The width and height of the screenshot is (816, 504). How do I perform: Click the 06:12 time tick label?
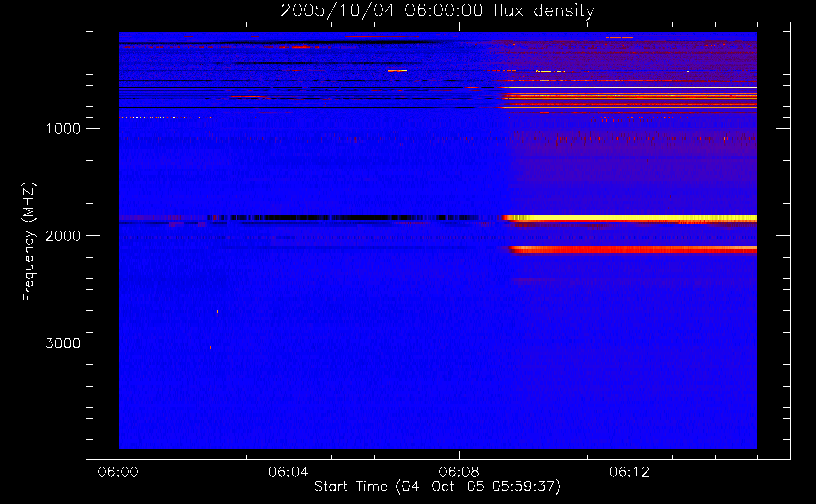coord(629,472)
